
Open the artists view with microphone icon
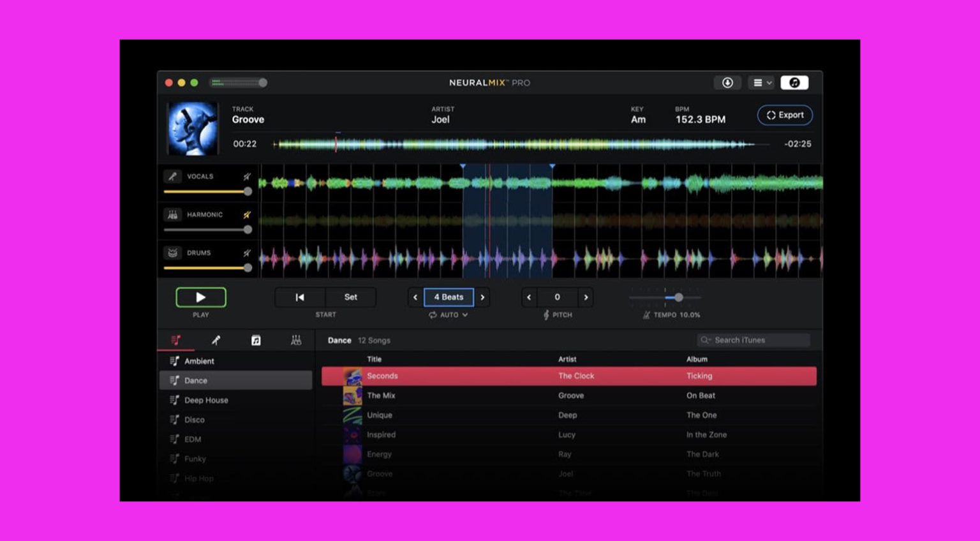coord(217,340)
